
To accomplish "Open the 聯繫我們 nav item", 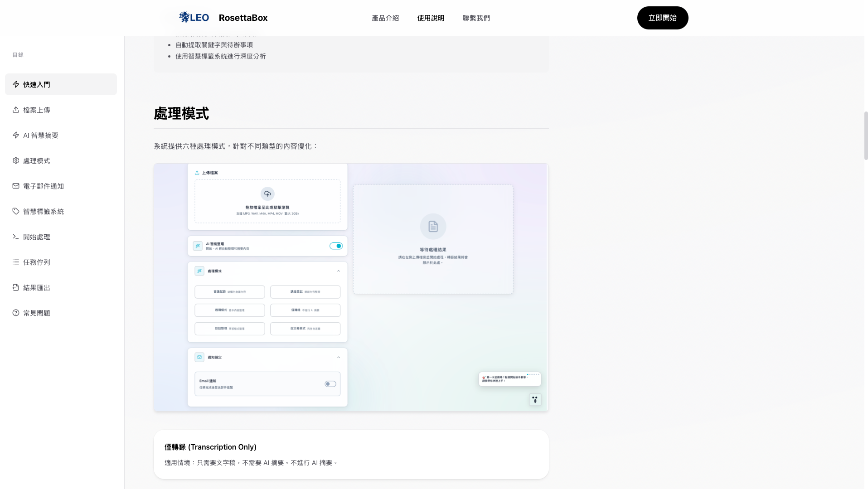I will click(x=476, y=18).
